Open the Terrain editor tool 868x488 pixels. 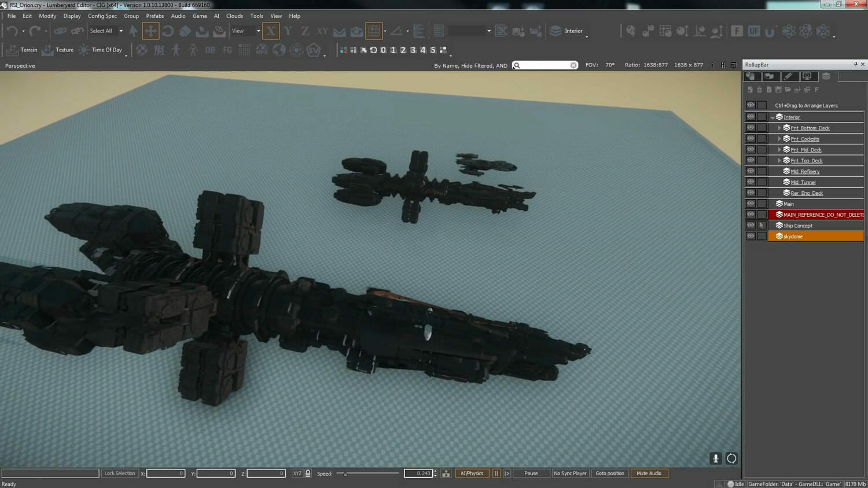pos(23,50)
